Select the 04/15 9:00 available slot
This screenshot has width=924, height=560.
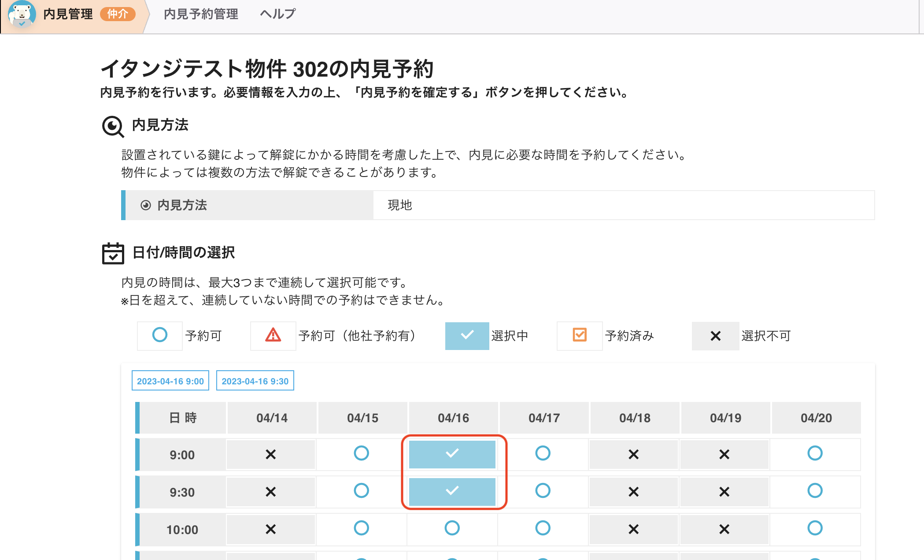[362, 453]
